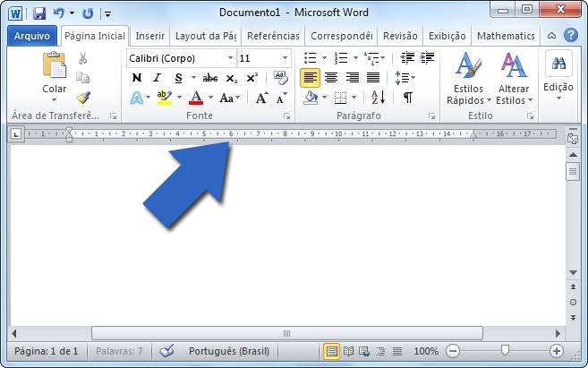The image size is (588, 368).
Task: Expand the Estilo dialog launcher
Action: tap(530, 116)
